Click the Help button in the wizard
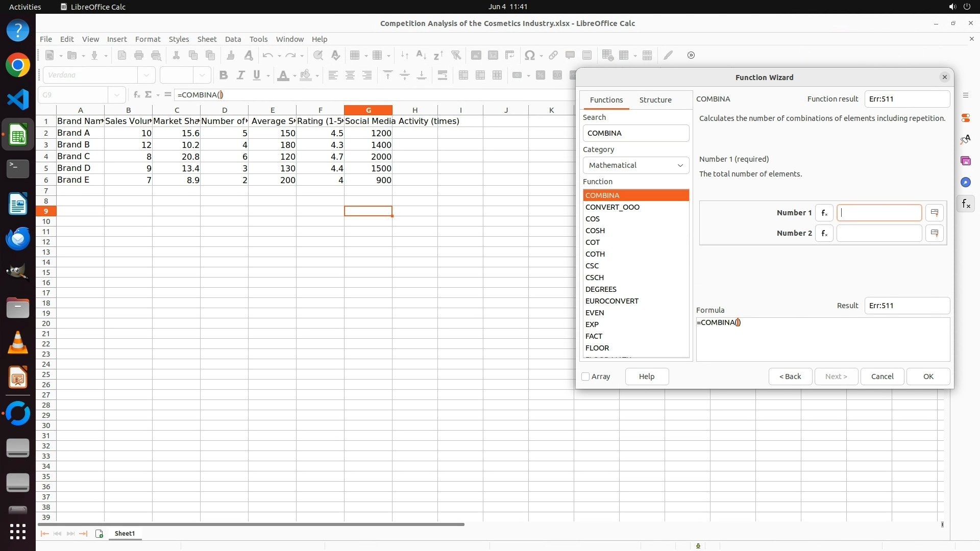This screenshot has height=551, width=980. [646, 377]
